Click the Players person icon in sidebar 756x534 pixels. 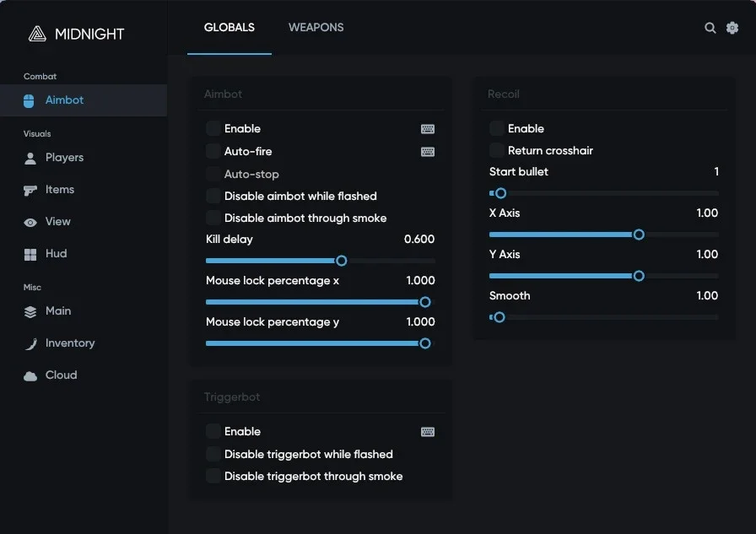click(30, 158)
